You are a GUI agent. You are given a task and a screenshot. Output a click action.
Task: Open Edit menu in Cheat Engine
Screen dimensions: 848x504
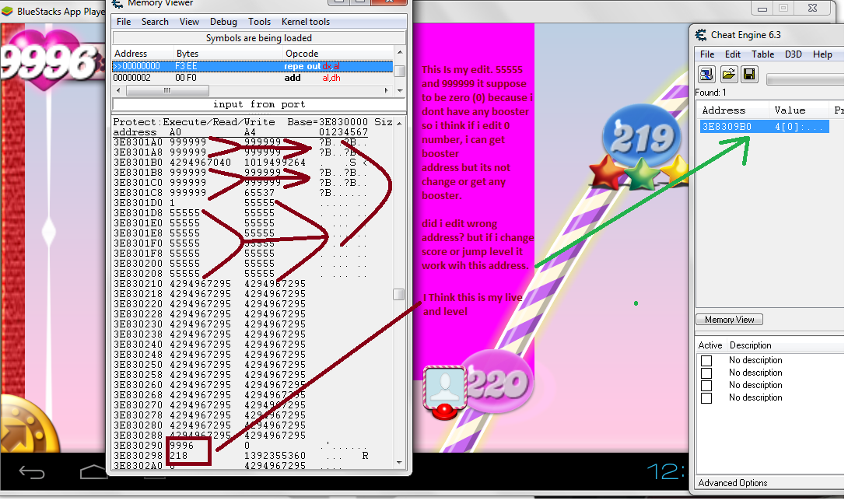[733, 54]
